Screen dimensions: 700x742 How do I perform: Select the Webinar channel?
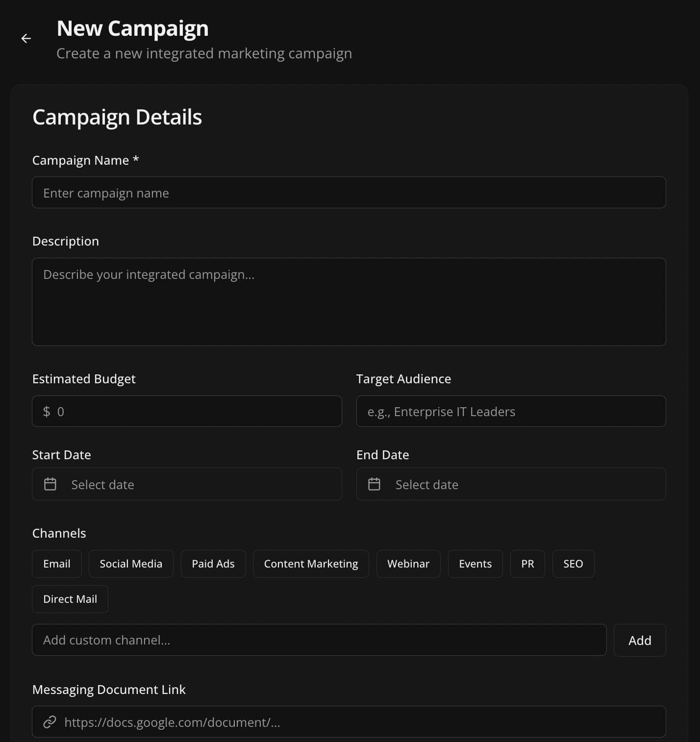(408, 564)
